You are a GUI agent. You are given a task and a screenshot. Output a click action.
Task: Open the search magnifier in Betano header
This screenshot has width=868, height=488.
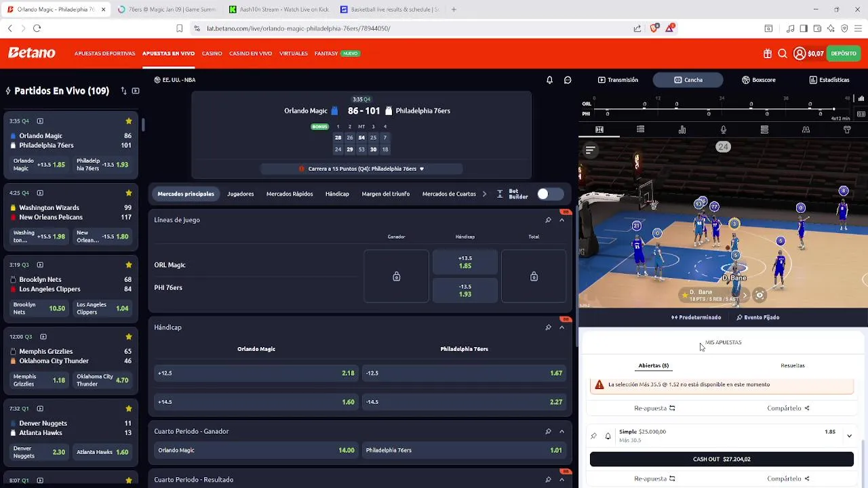tap(783, 54)
